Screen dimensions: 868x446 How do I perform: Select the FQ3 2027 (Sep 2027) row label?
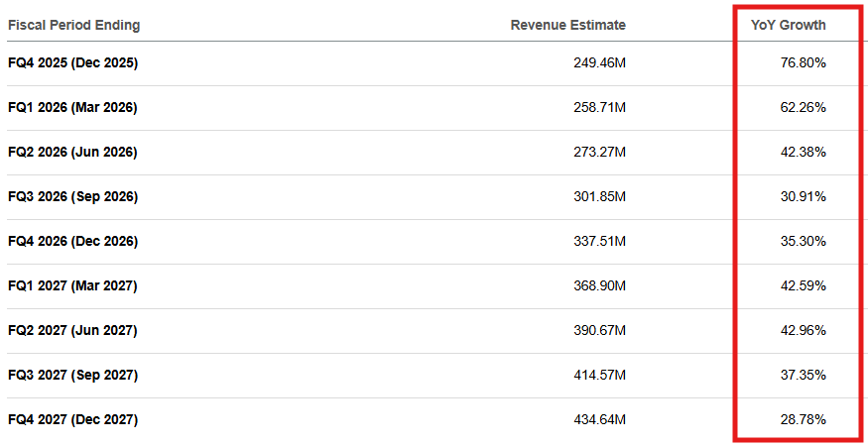[x=72, y=376]
